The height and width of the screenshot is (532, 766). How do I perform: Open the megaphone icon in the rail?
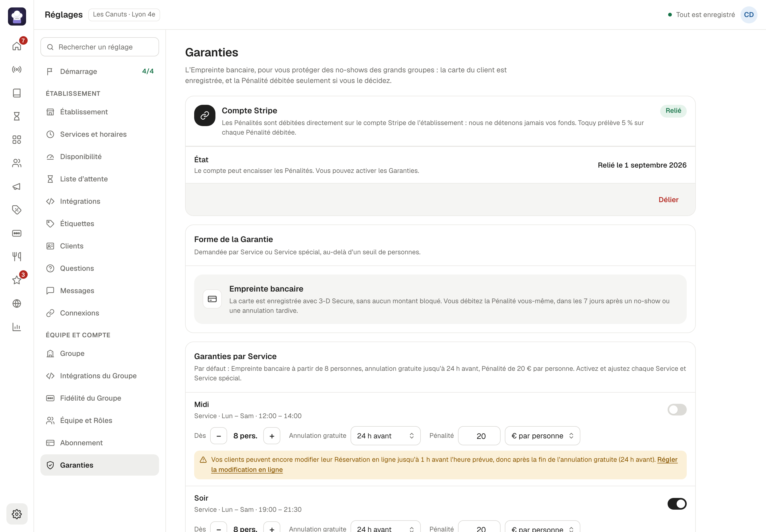(x=17, y=186)
